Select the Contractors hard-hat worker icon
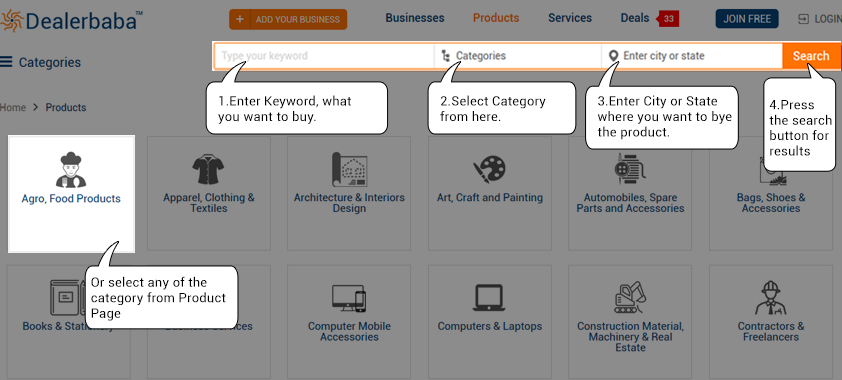This screenshot has height=380, width=842. (x=771, y=297)
